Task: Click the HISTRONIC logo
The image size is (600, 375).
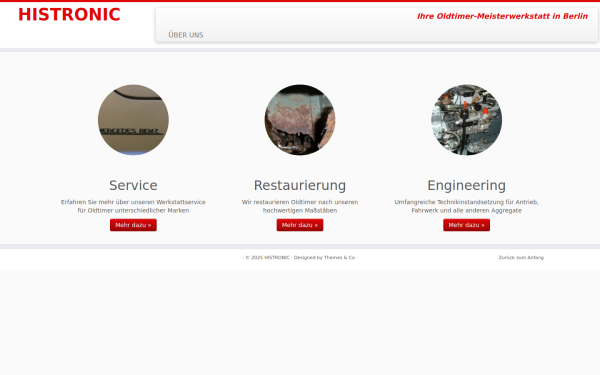Action: click(x=69, y=15)
